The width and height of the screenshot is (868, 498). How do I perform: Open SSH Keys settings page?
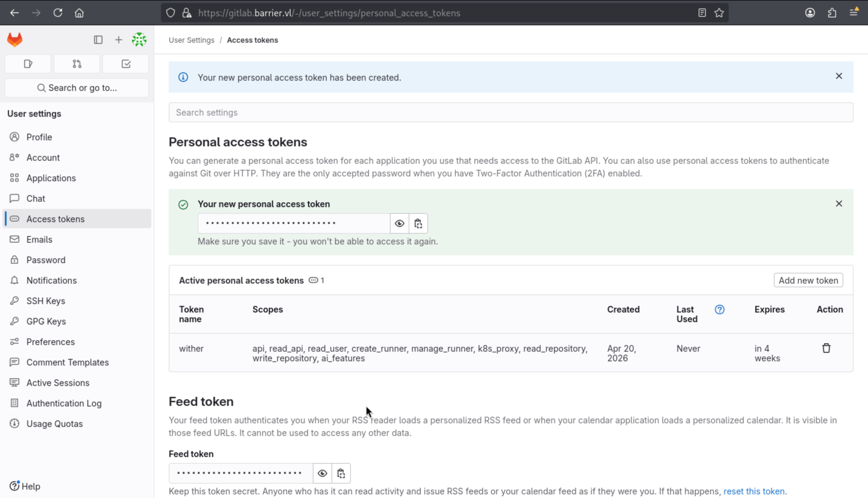point(46,301)
